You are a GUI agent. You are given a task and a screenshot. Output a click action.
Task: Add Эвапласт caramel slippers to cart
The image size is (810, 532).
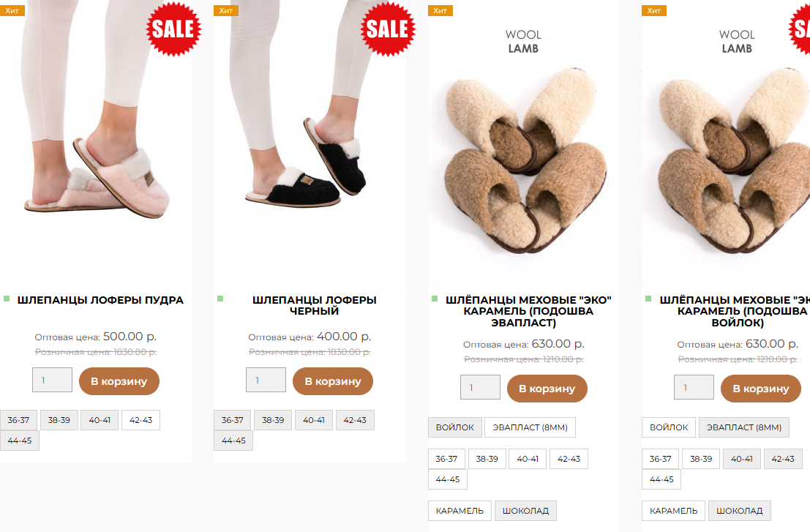pos(547,389)
